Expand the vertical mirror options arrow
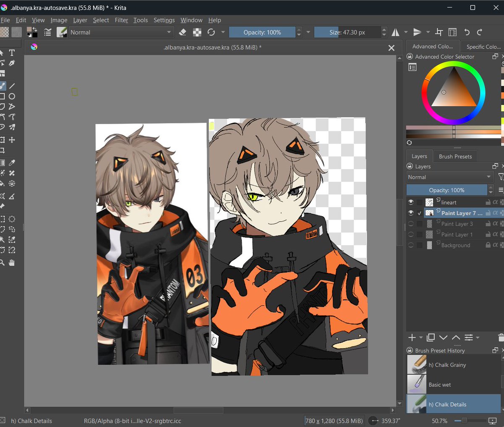504x427 pixels. point(428,32)
